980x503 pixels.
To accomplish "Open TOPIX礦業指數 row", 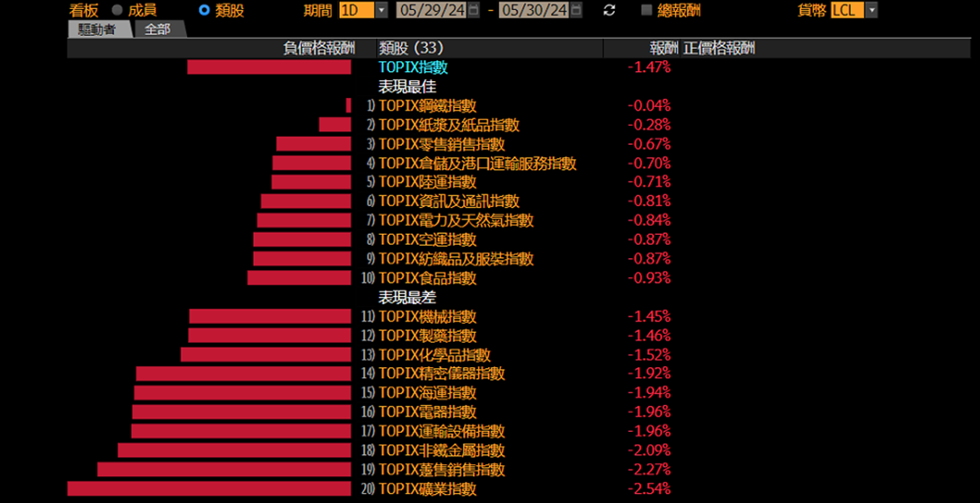I will coord(427,489).
